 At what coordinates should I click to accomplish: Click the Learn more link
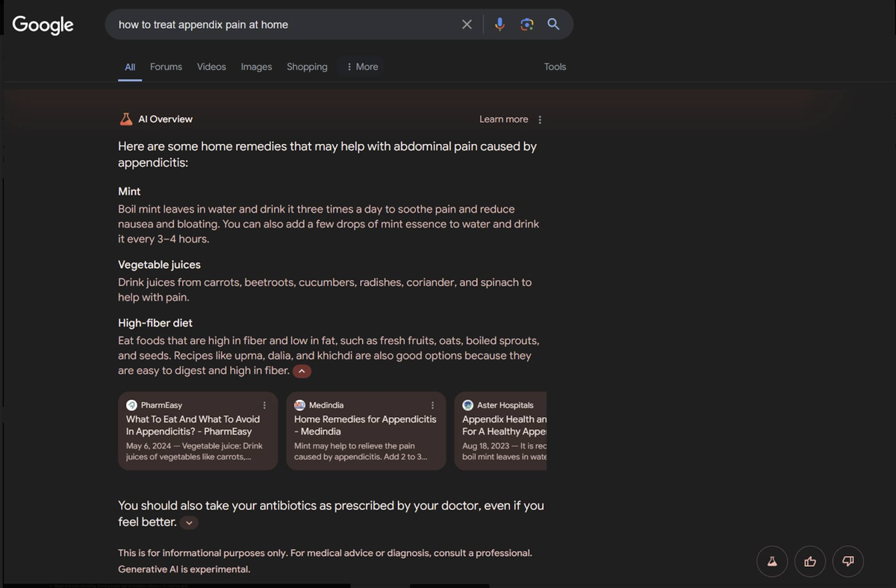503,119
